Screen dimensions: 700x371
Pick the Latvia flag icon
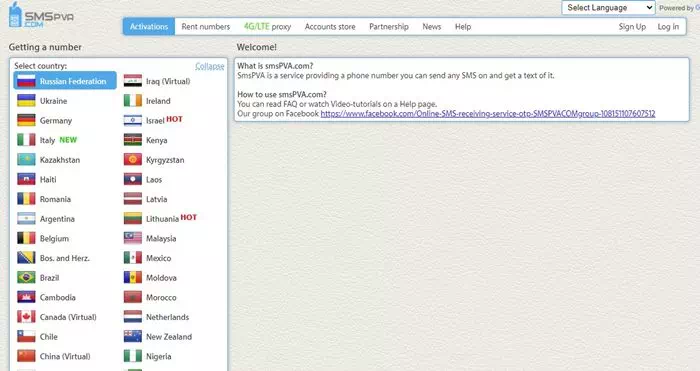pyautogui.click(x=133, y=199)
